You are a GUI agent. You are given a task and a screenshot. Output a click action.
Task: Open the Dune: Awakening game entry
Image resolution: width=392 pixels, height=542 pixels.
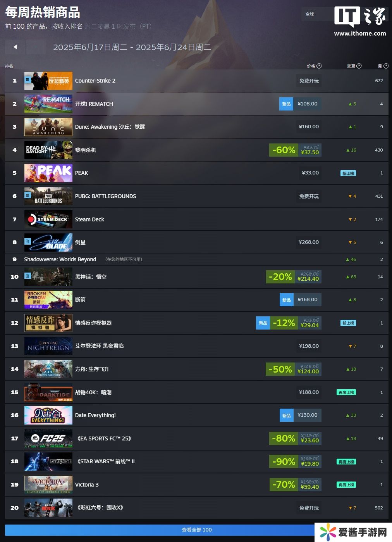(110, 127)
